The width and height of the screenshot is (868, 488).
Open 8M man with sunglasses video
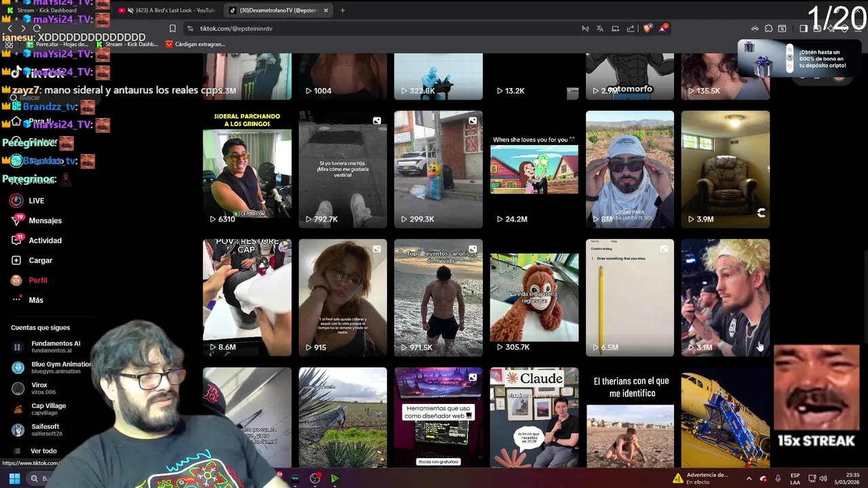[630, 169]
